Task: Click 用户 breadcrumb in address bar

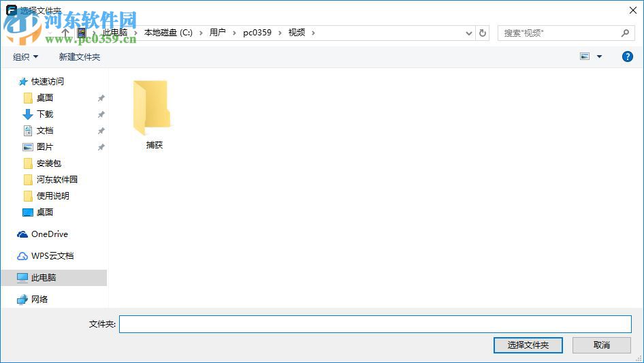Action: (x=218, y=33)
